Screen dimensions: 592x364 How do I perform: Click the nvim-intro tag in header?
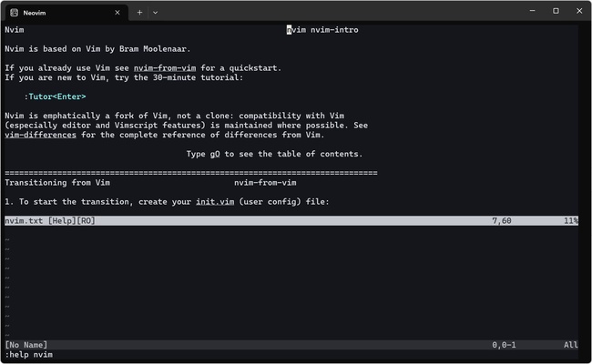(334, 30)
